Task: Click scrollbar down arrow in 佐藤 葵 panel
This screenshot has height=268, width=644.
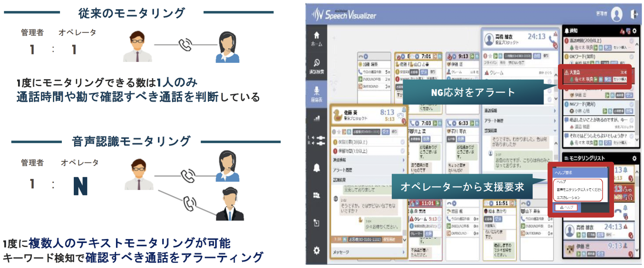Action: click(x=404, y=240)
